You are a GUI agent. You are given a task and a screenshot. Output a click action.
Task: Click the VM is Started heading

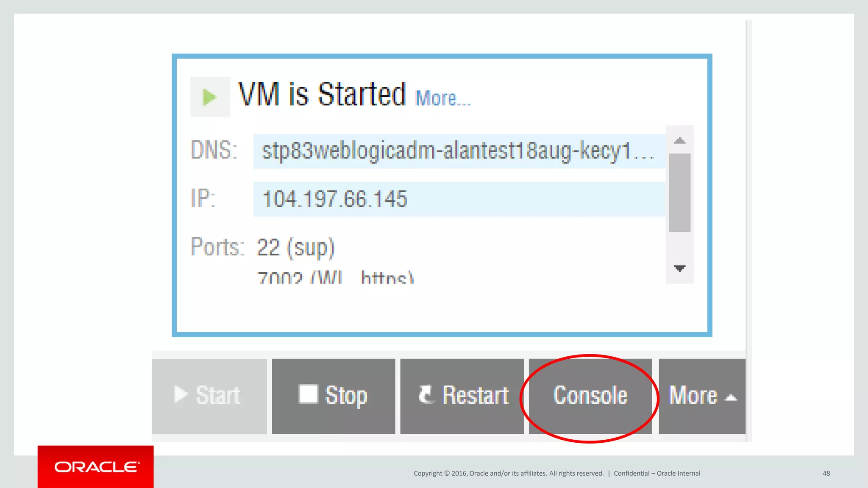[322, 94]
